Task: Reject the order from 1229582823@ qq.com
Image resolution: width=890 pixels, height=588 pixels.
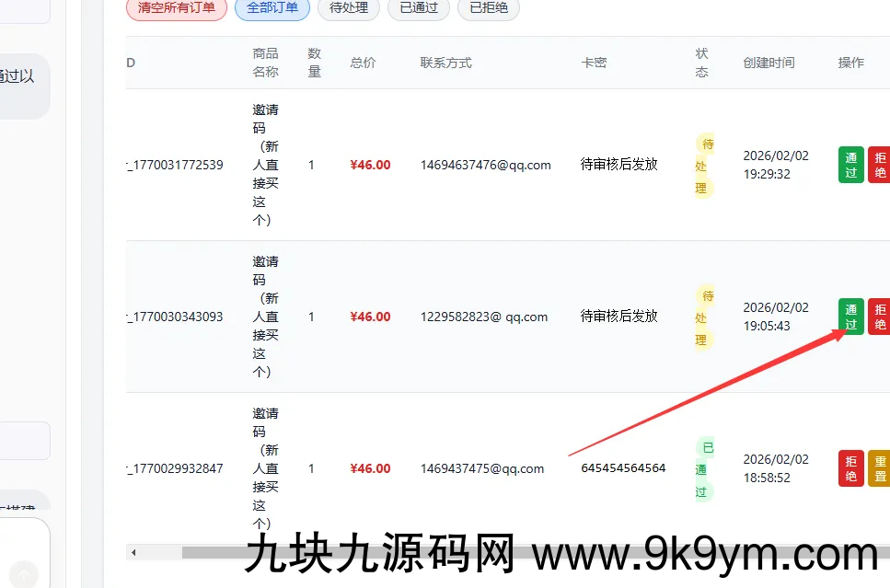Action: [x=879, y=317]
